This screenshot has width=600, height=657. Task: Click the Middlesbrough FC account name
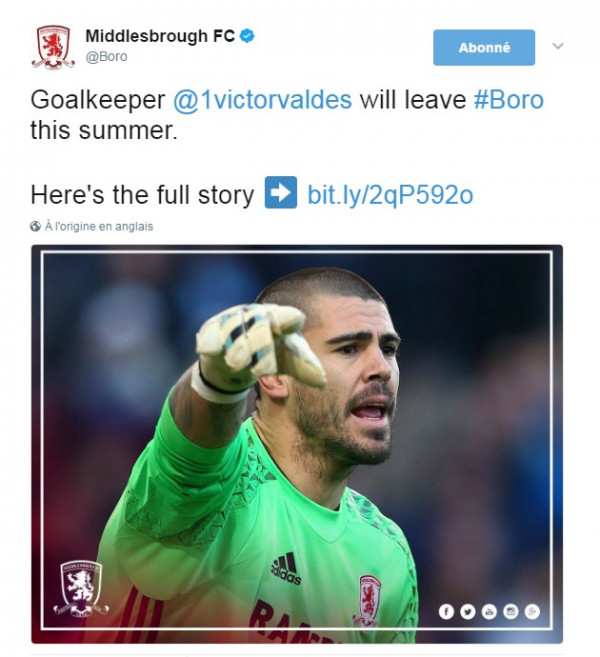tap(160, 36)
